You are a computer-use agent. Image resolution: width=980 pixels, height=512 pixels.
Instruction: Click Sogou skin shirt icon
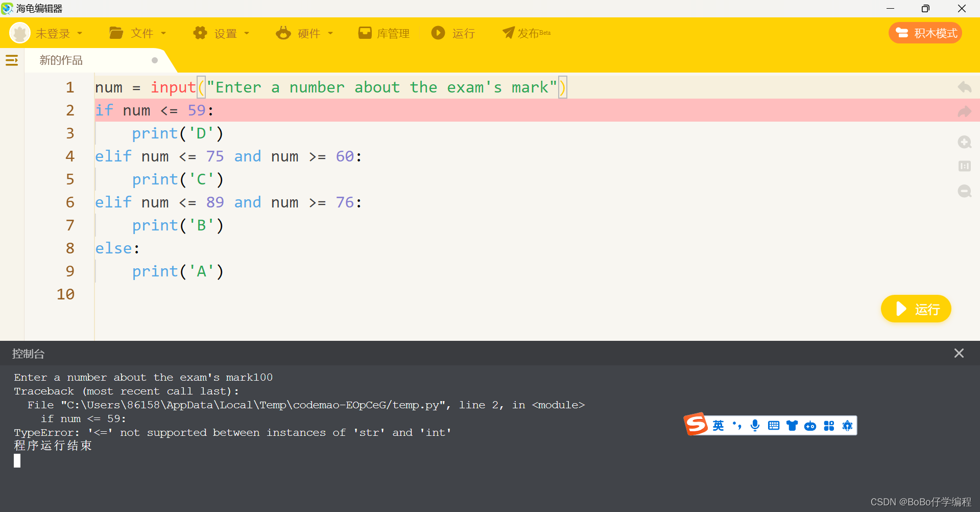(792, 426)
